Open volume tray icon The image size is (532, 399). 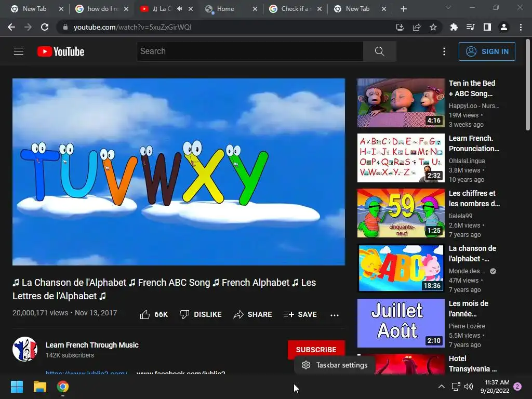[469, 387]
